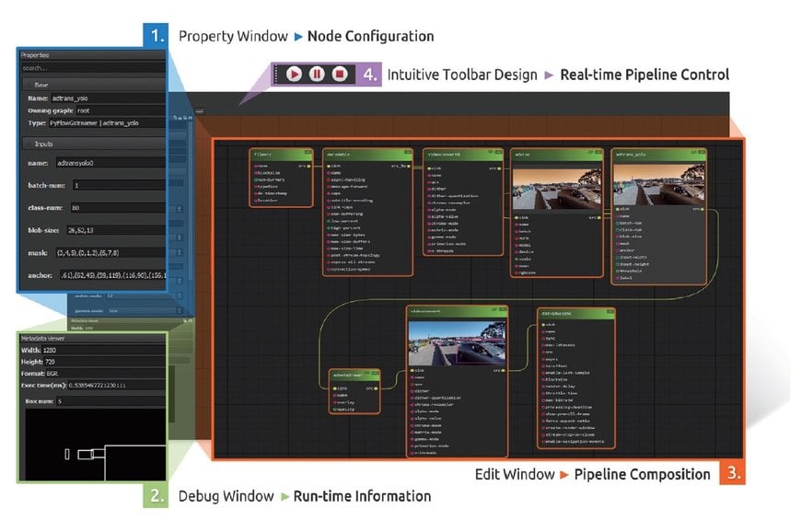Screen dimensions: 801x532
Task: Click the preview icon on the videoconvert node header
Action: click(491, 150)
